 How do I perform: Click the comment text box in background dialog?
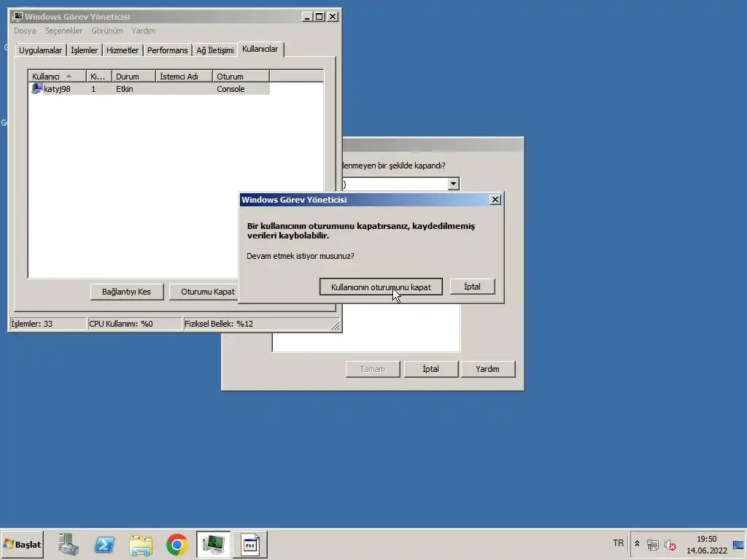(366, 329)
